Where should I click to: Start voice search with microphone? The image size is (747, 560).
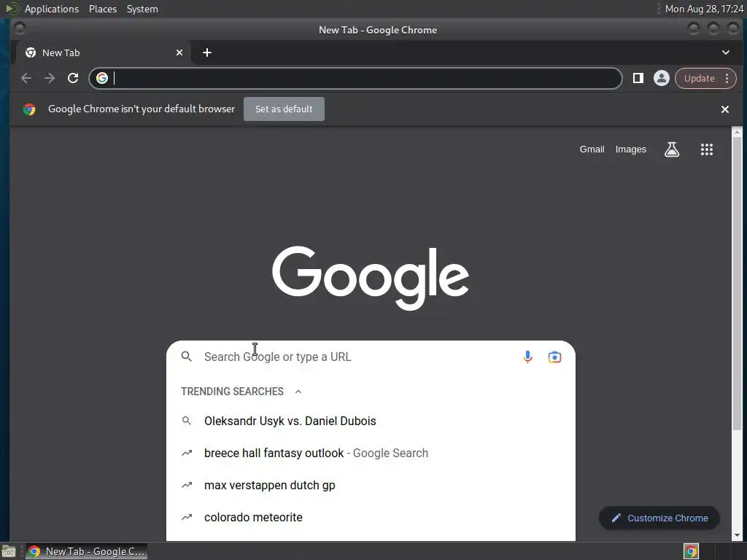pyautogui.click(x=527, y=357)
